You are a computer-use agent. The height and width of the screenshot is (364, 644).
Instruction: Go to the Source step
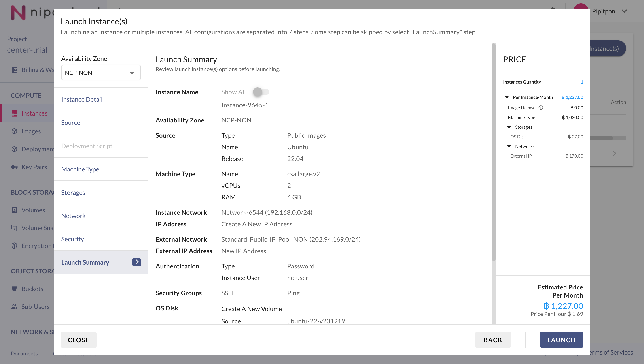101,123
